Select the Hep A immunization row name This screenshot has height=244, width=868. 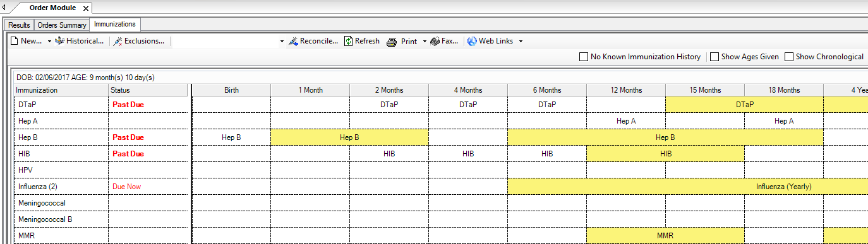coord(28,121)
